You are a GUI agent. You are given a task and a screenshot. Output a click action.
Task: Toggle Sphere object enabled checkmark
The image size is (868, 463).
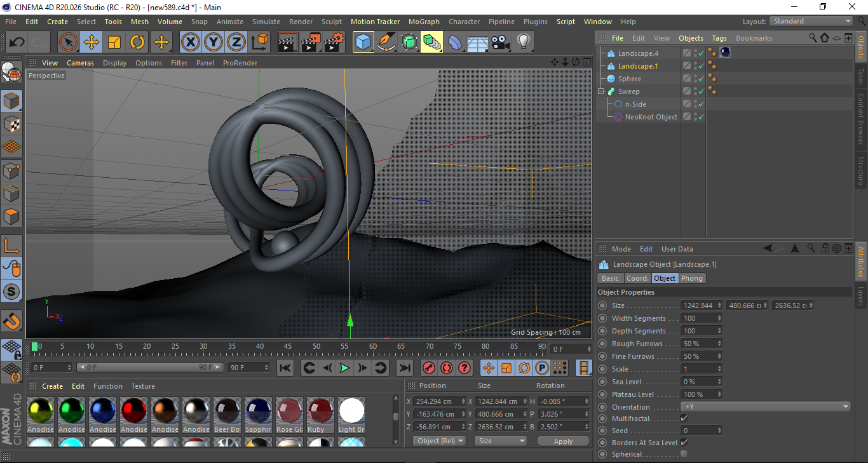[701, 79]
